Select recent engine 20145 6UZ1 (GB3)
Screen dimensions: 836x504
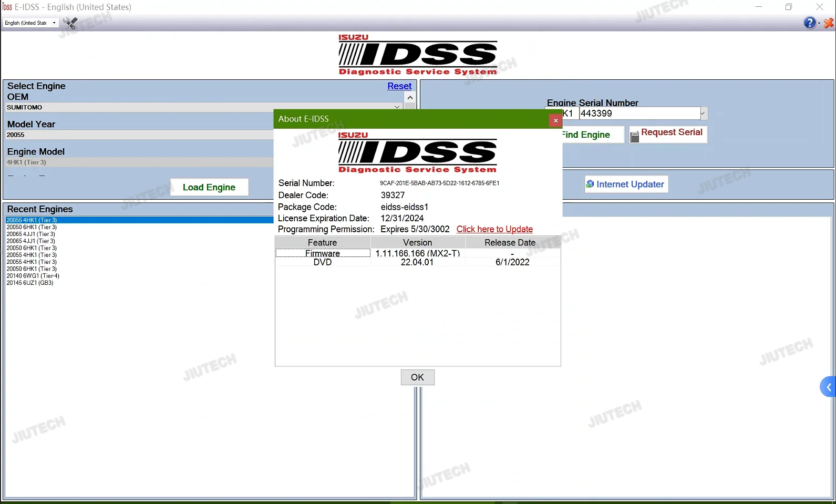[30, 283]
